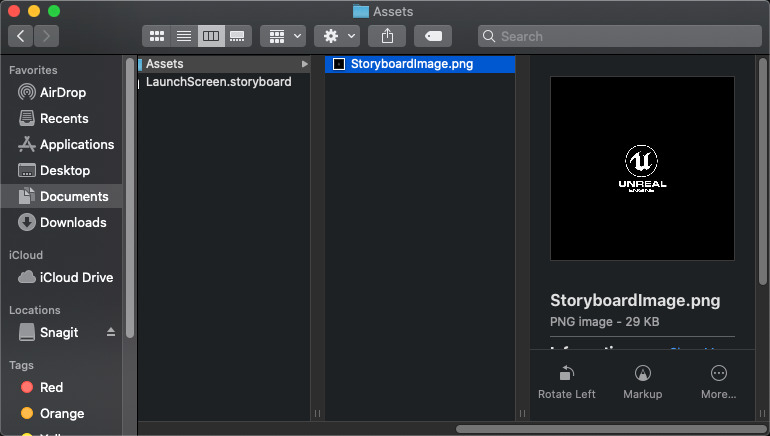Click the Tags sidebar heading
Screen dimensions: 770x436
[x=21, y=365]
